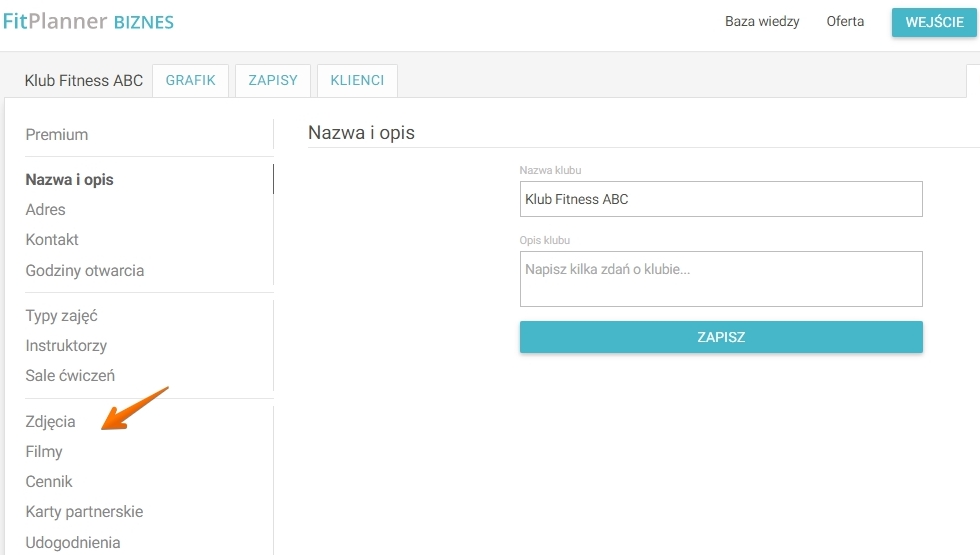Go to the Oferta page
The width and height of the screenshot is (980, 555).
tap(845, 22)
